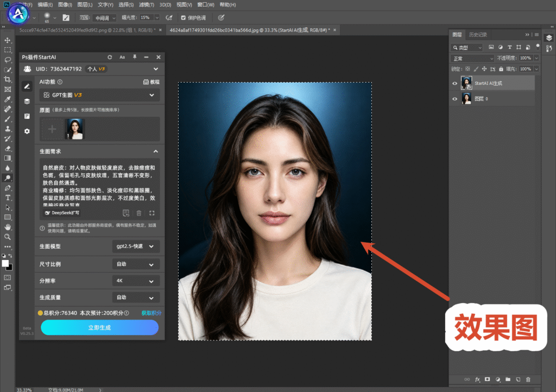Click the add layer mask icon

pos(488,380)
